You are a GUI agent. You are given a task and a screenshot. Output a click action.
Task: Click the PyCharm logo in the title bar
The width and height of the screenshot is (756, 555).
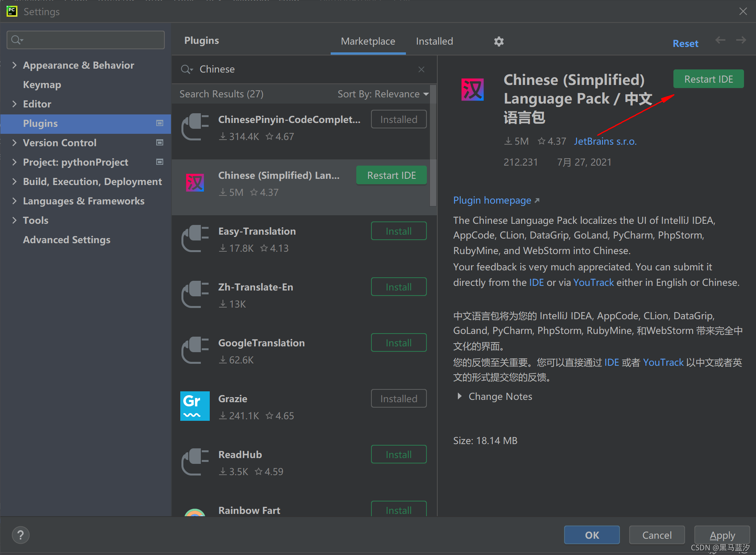click(12, 11)
